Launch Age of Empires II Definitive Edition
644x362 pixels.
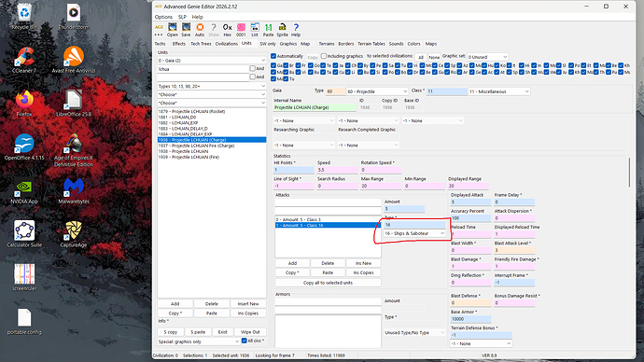(74, 150)
